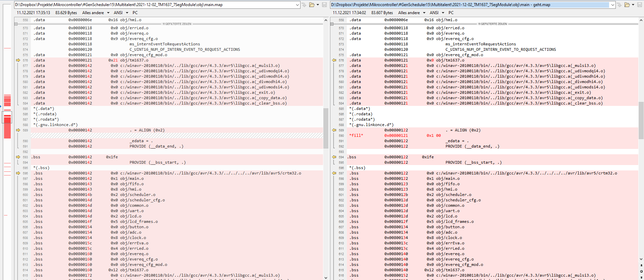The image size is (644, 280).
Task: Expand right file path history dropdown
Action: 613,5
